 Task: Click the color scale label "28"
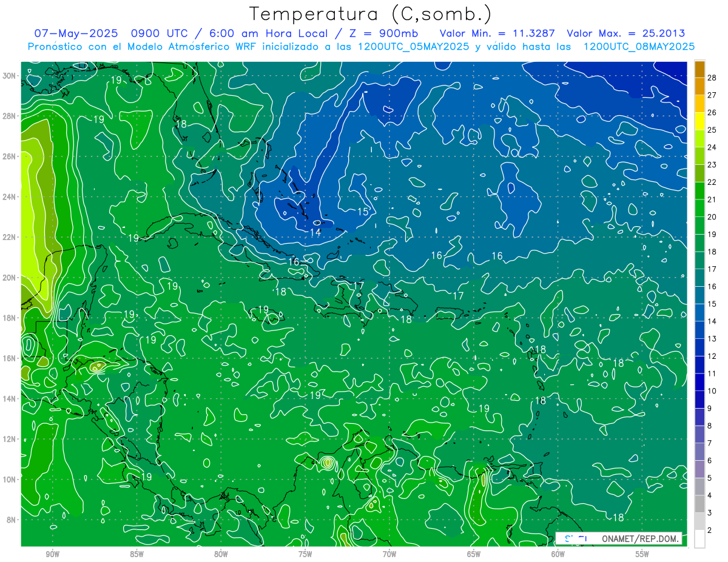tap(712, 77)
